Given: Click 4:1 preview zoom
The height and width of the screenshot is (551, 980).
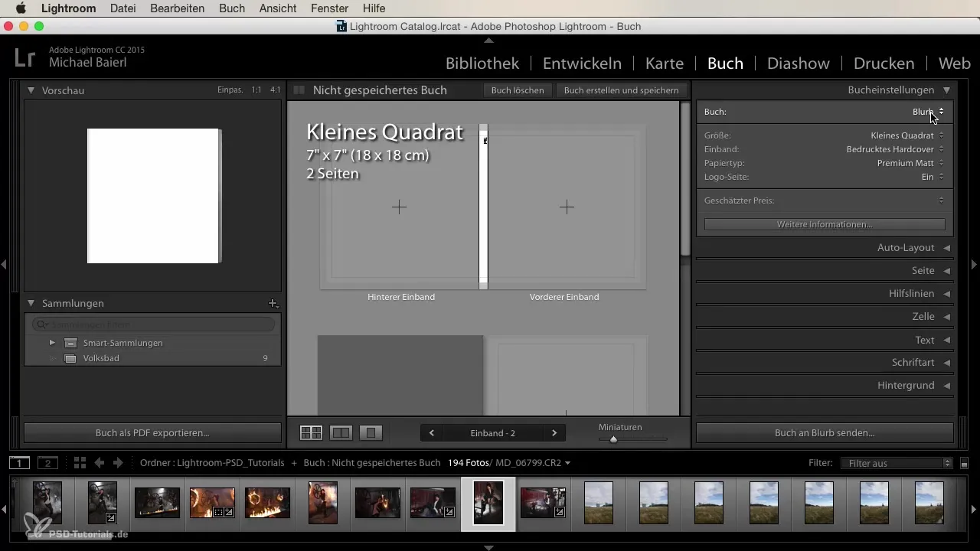Looking at the screenshot, I should point(275,90).
